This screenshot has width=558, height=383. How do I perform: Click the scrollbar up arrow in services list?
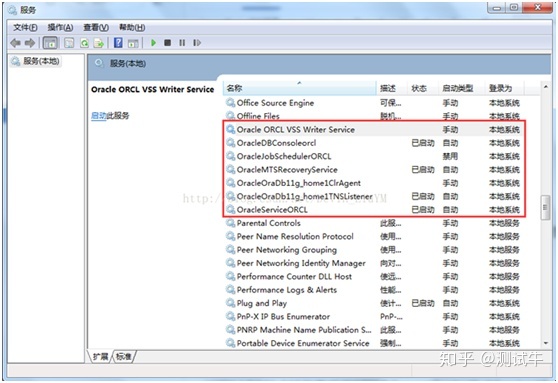click(546, 86)
